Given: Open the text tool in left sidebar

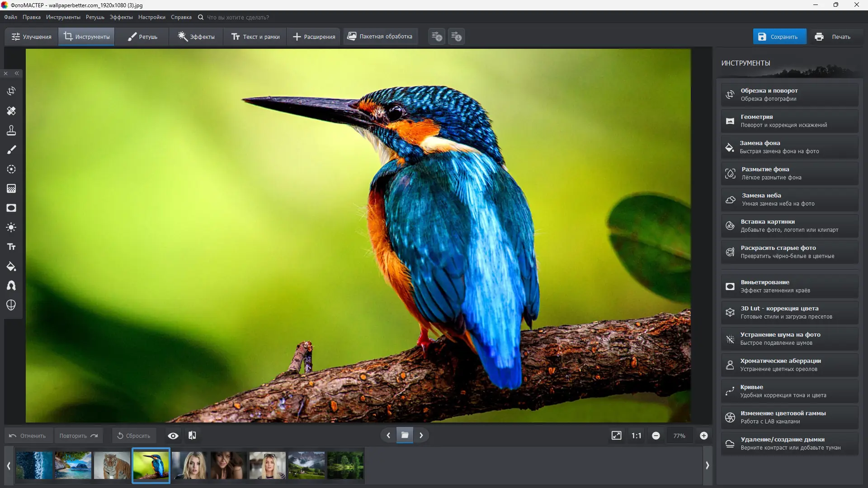Looking at the screenshot, I should (x=11, y=247).
